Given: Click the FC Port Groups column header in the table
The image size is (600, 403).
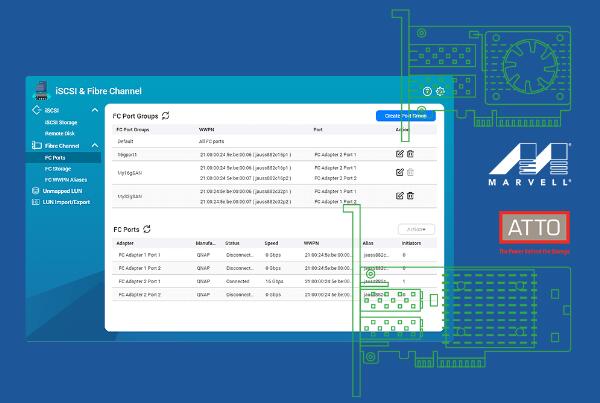Looking at the screenshot, I should pos(132,130).
